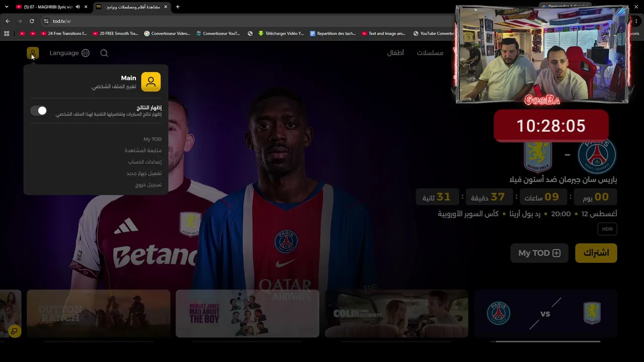Open the Chrome apps grid shortcut
Screen dimensions: 644x362
click(x=7, y=34)
